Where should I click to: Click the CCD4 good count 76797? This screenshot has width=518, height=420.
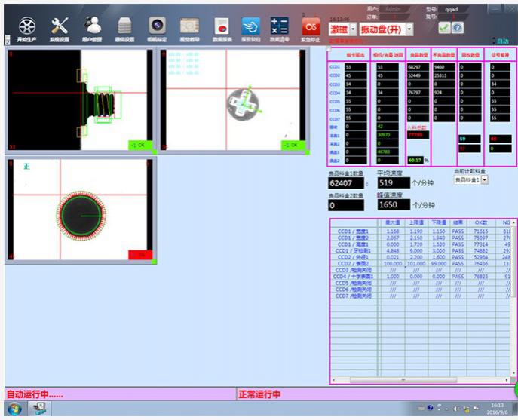coord(418,93)
